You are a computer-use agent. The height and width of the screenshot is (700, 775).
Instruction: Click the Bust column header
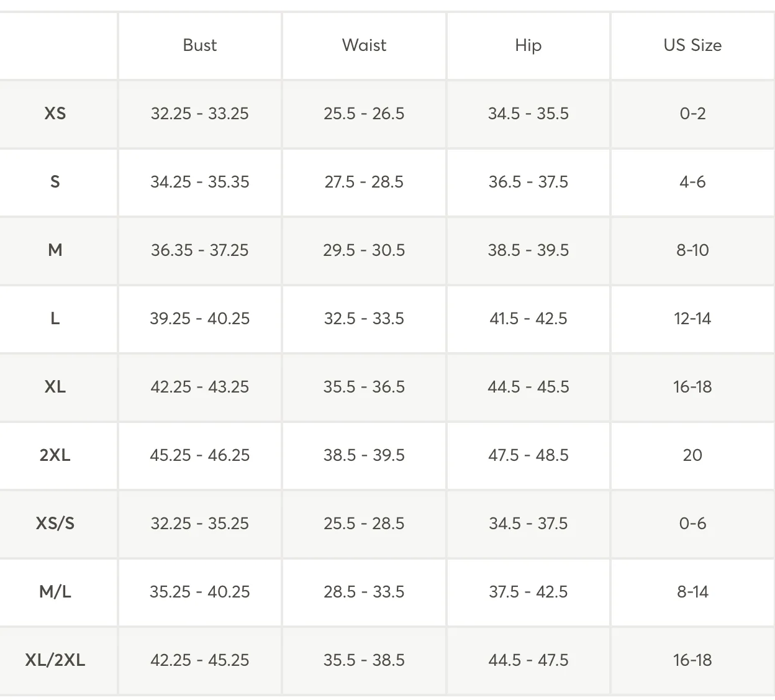200,45
